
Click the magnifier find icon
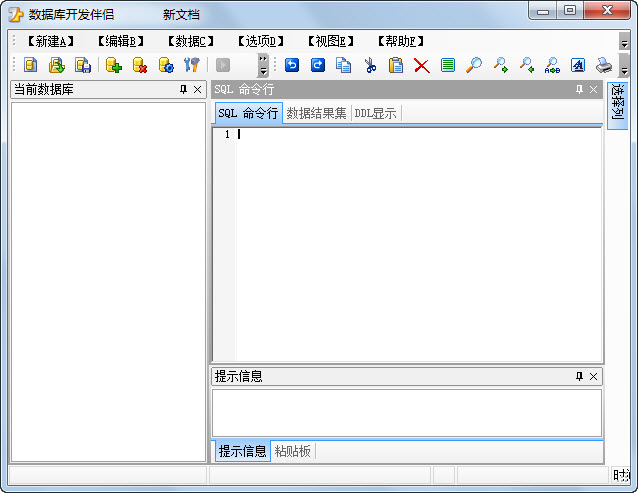point(474,65)
